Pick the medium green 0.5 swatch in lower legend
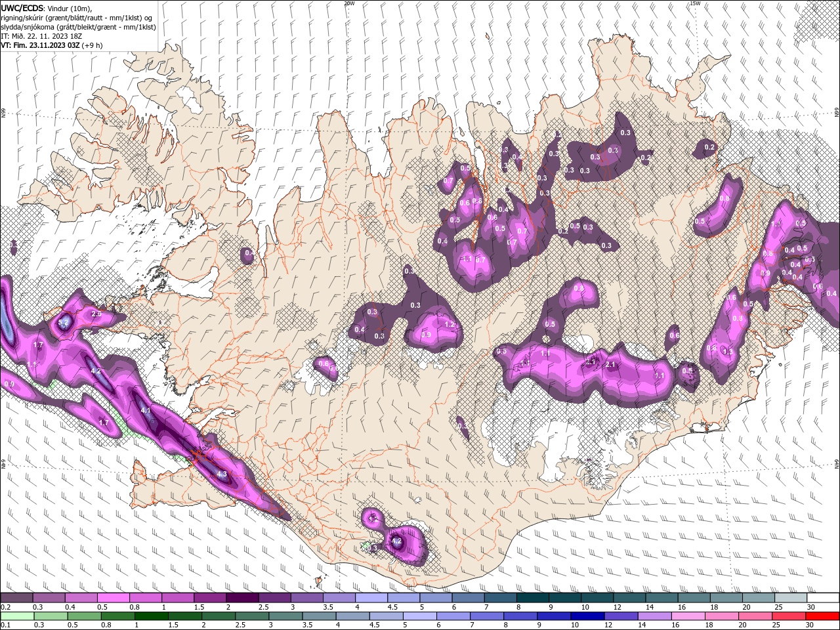Screen dimensions: 840x630 (x=84, y=616)
